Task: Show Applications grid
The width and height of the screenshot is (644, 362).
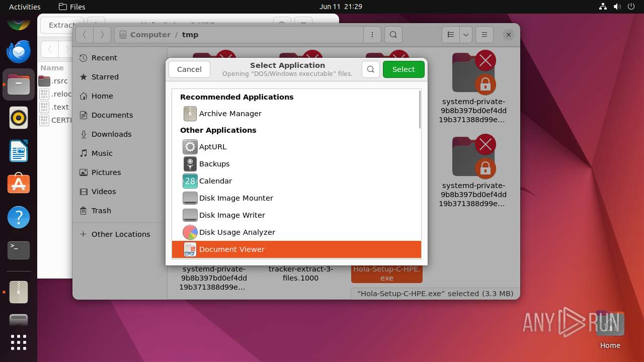Action: (19, 342)
